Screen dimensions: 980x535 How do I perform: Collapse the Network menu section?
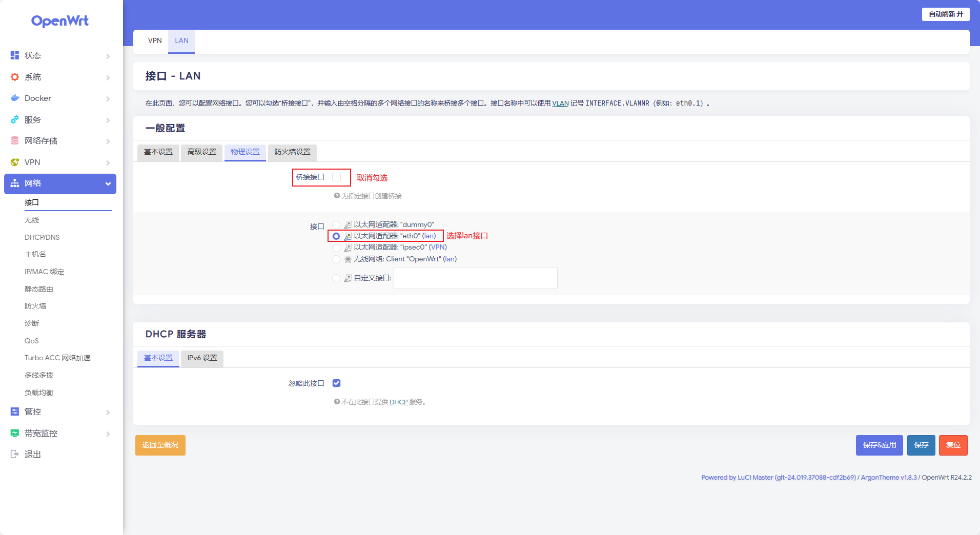pyautogui.click(x=108, y=183)
